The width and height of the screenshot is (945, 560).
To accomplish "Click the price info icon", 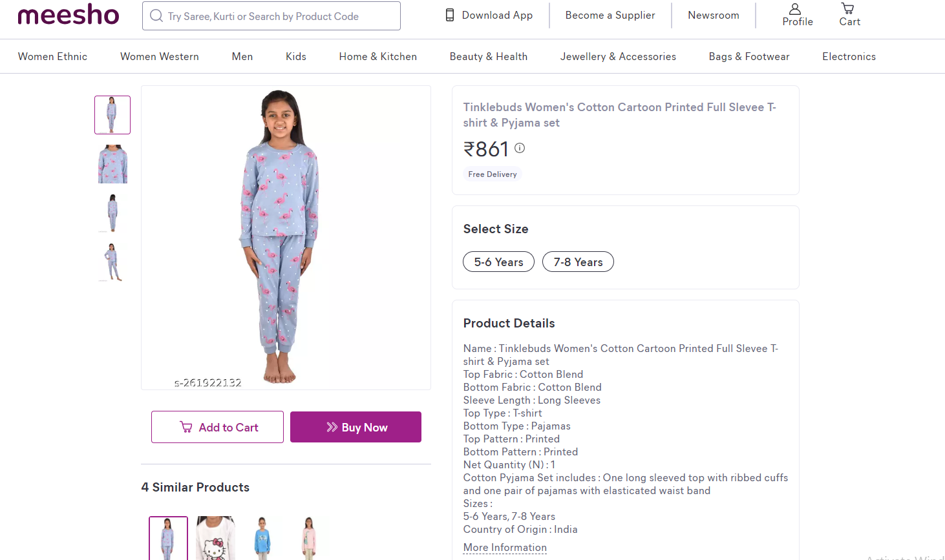I will 520,148.
